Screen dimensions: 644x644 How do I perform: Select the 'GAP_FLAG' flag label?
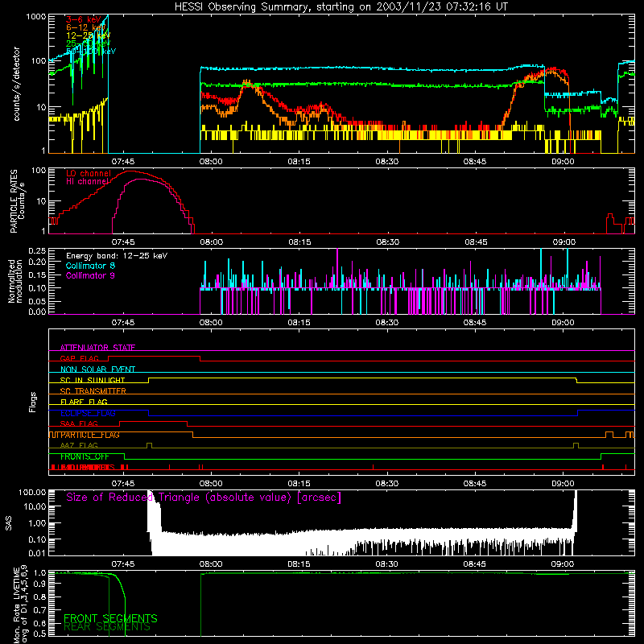[79, 358]
